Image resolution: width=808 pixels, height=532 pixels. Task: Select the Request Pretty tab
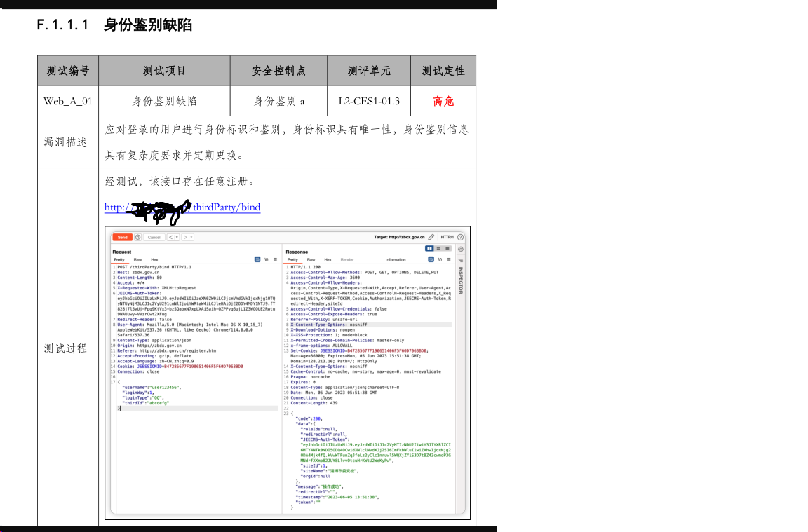[119, 259]
